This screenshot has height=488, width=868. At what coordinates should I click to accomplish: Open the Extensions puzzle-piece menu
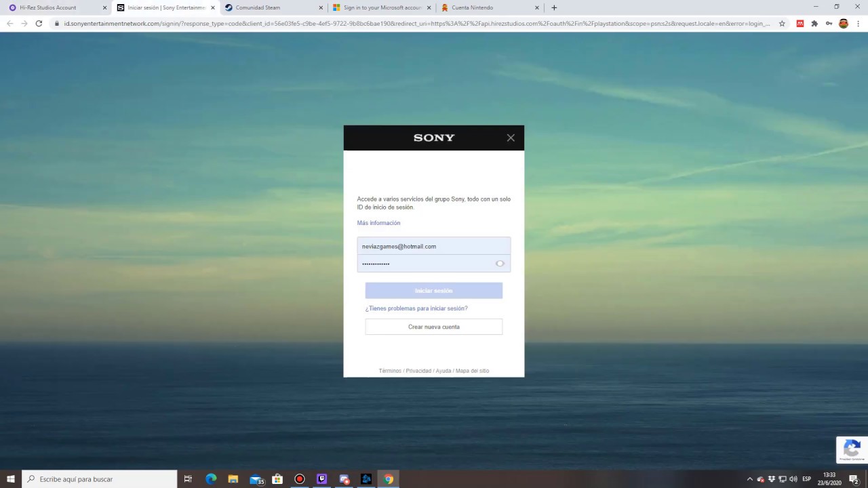(x=814, y=23)
